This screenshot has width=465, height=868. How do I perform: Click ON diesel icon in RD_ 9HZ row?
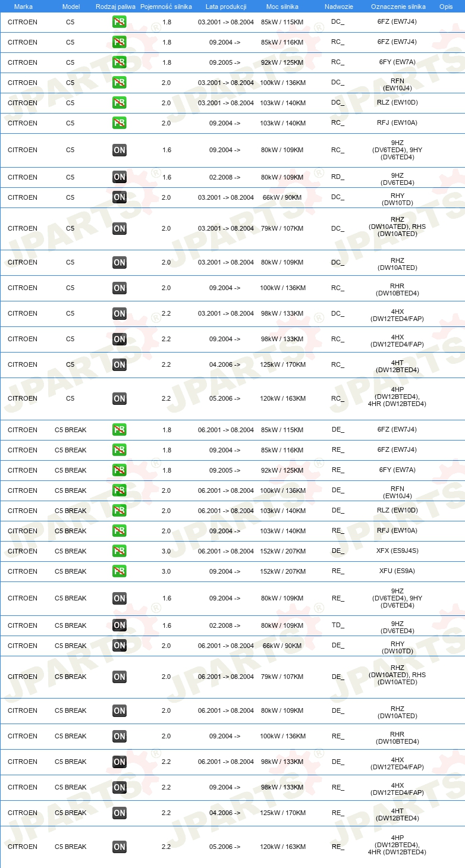120,177
